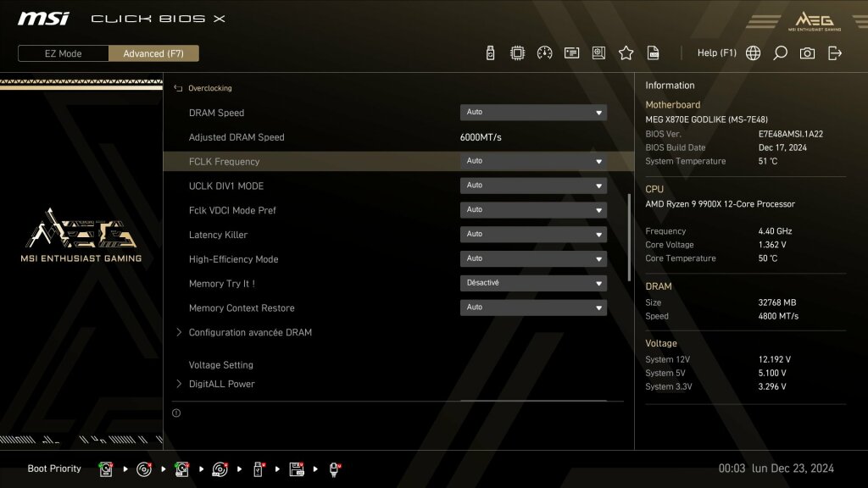868x488 pixels.
Task: Click the Voltage Setting heading
Action: click(x=221, y=365)
